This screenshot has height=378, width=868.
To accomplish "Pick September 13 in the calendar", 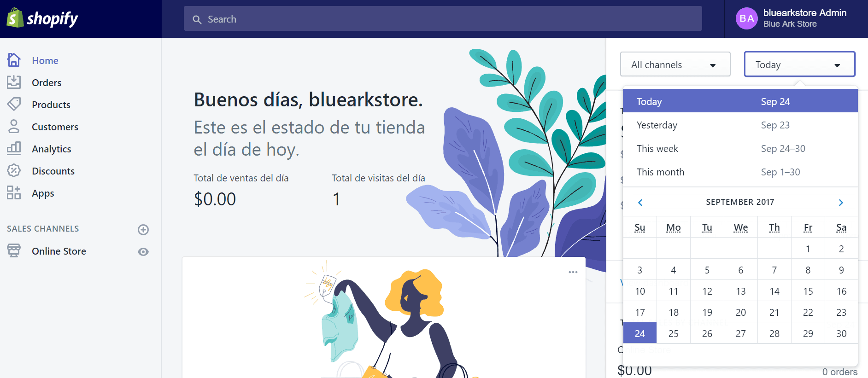I will (x=741, y=291).
